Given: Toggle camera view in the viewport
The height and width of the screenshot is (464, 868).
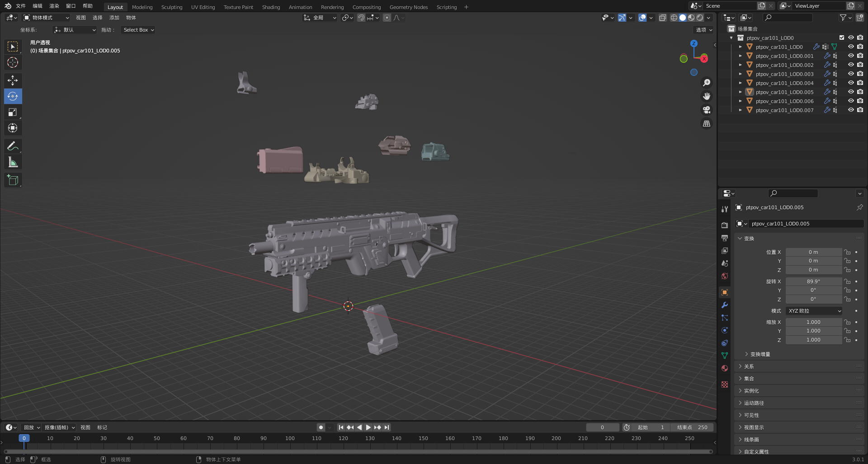Looking at the screenshot, I should [706, 110].
